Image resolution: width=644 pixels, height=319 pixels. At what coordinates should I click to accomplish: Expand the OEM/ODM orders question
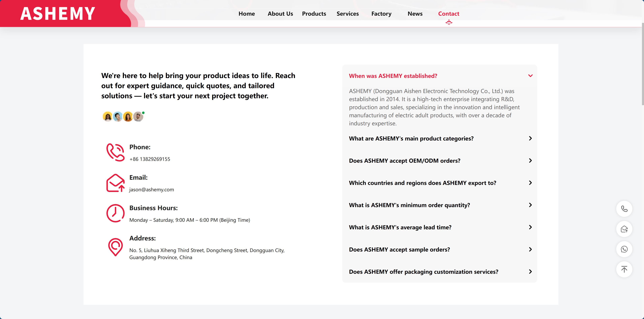pyautogui.click(x=440, y=161)
